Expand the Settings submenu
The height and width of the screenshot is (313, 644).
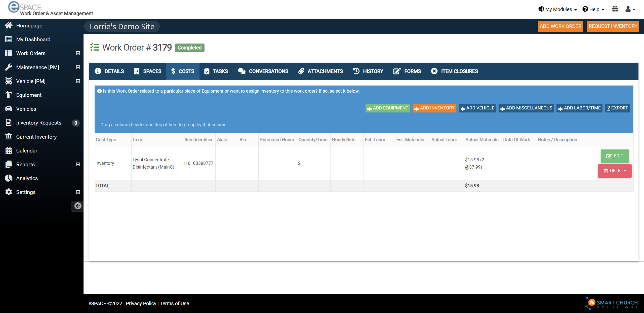click(78, 192)
